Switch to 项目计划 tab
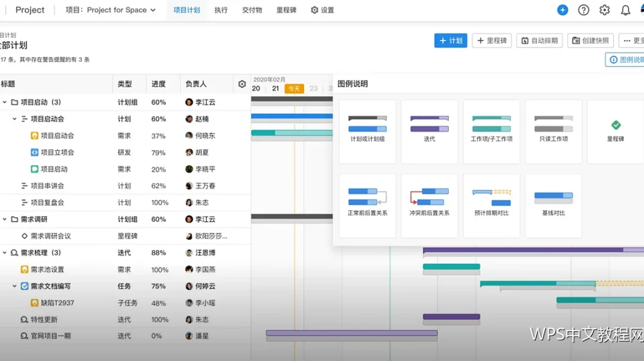The height and width of the screenshot is (361, 644). coord(187,10)
